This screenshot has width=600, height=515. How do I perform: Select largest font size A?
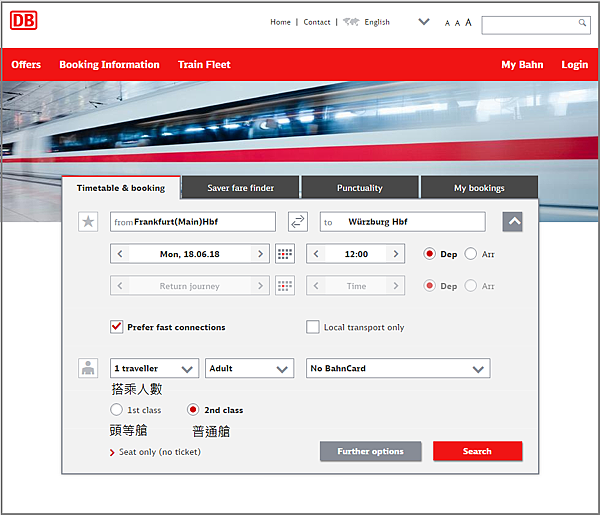pos(468,23)
